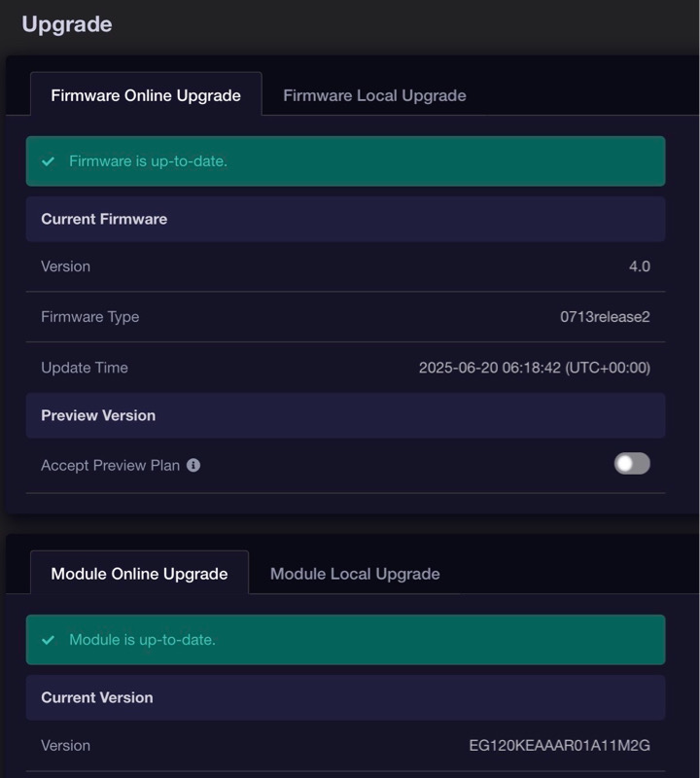The width and height of the screenshot is (700, 778).
Task: Switch to the Firmware Local Upgrade tab
Action: (x=374, y=95)
